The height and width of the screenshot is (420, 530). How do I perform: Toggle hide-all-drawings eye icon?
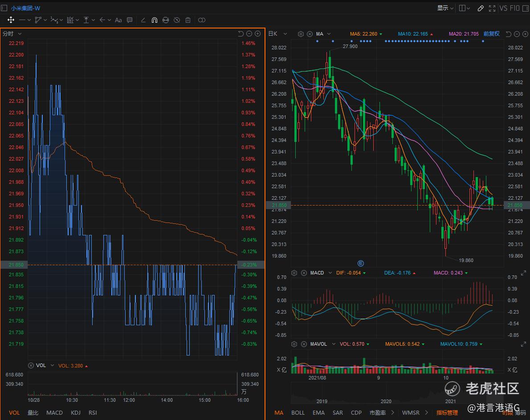coord(177,20)
